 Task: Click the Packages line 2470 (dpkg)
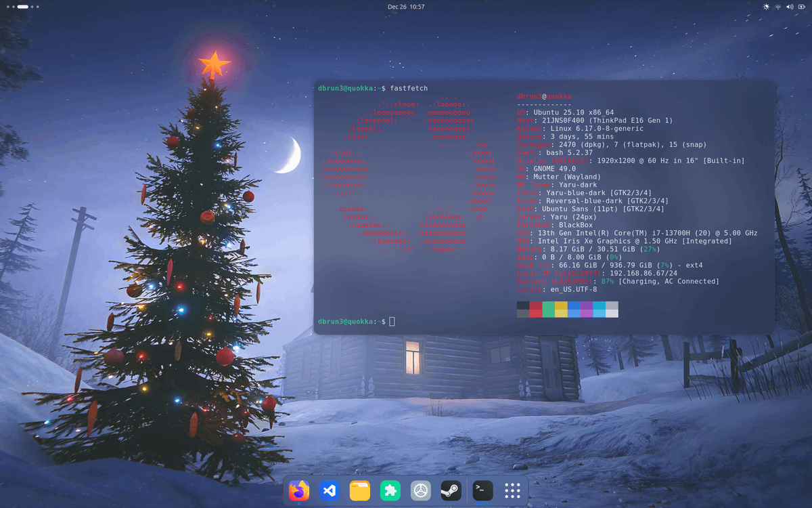click(612, 145)
